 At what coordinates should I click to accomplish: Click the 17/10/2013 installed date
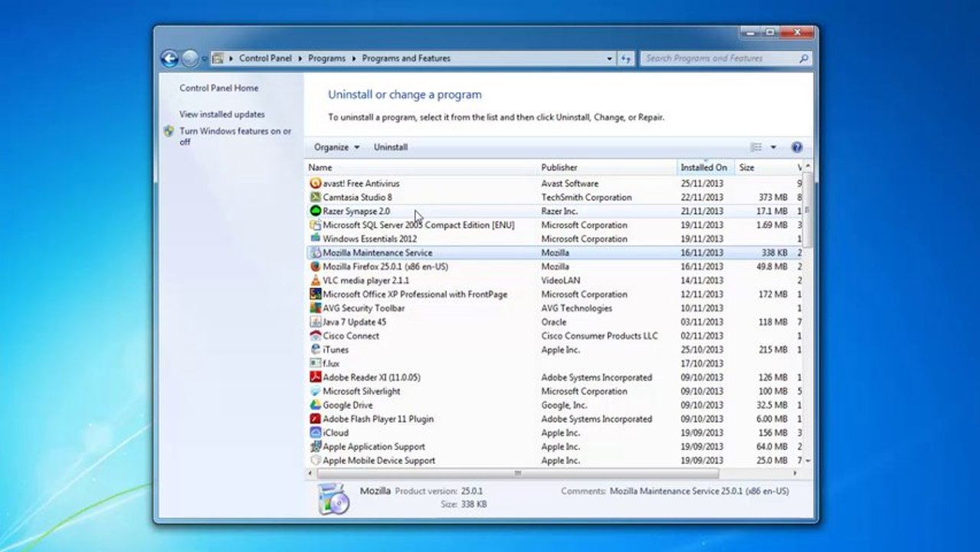(701, 363)
